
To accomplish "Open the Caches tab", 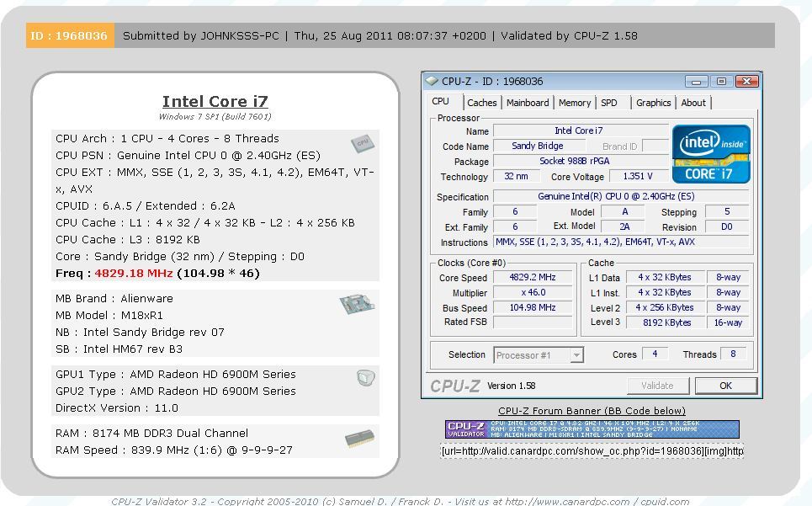I will tap(481, 103).
